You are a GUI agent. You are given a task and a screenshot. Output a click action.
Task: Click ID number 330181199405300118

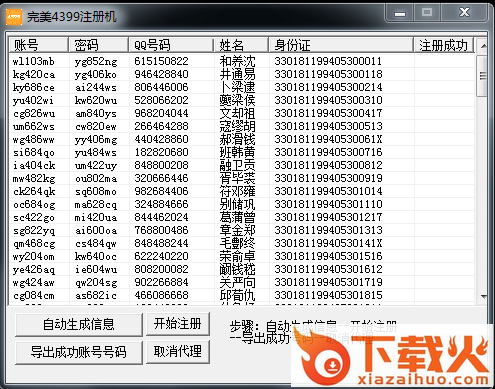pyautogui.click(x=328, y=74)
